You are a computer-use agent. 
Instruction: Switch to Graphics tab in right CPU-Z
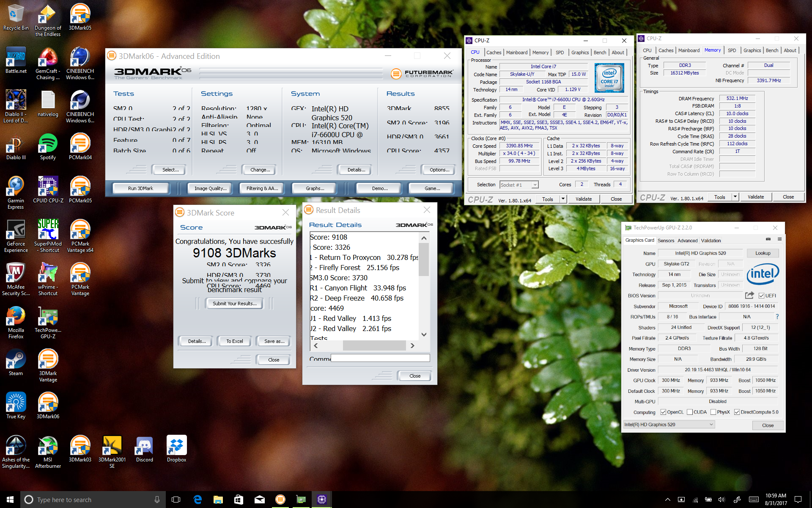click(x=752, y=50)
